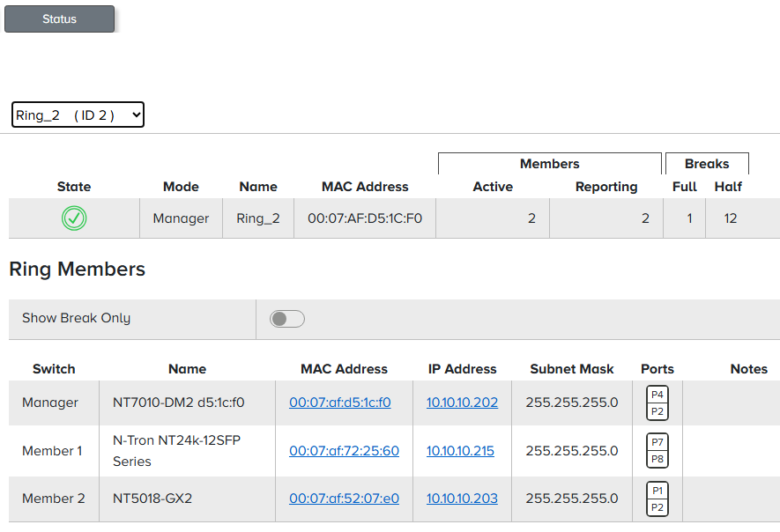Open MAC link 00:07:af:52:07:e0
Viewport: 780px width, 532px height.
coord(345,499)
